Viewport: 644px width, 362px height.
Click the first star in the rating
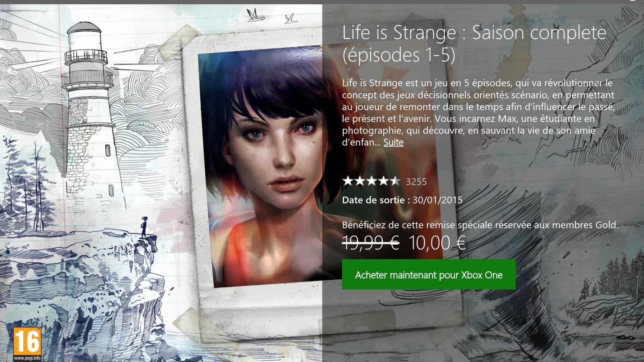pyautogui.click(x=348, y=181)
